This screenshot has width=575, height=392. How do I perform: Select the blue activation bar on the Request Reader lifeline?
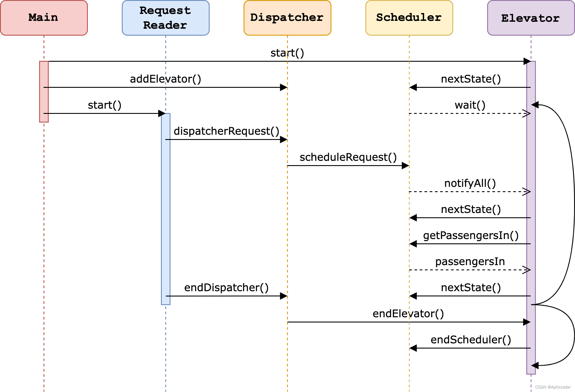166,209
